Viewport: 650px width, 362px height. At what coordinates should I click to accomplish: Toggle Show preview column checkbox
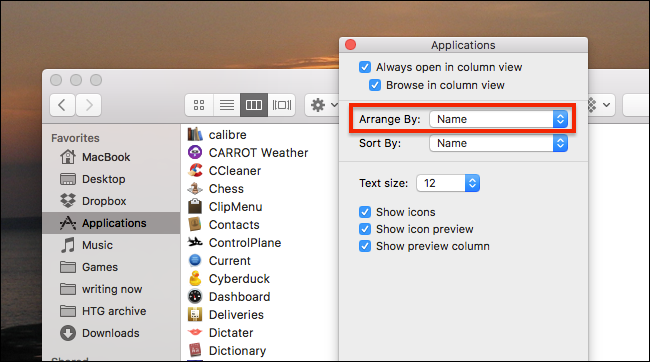coord(365,246)
